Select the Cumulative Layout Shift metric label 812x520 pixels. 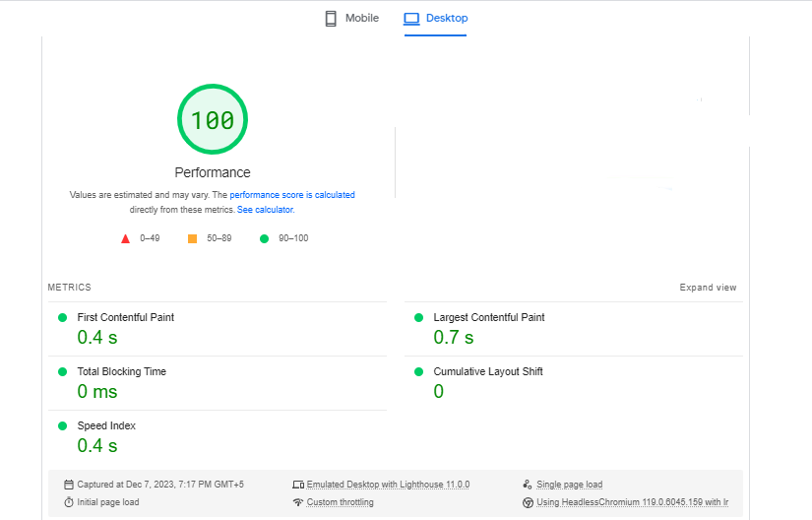[487, 371]
